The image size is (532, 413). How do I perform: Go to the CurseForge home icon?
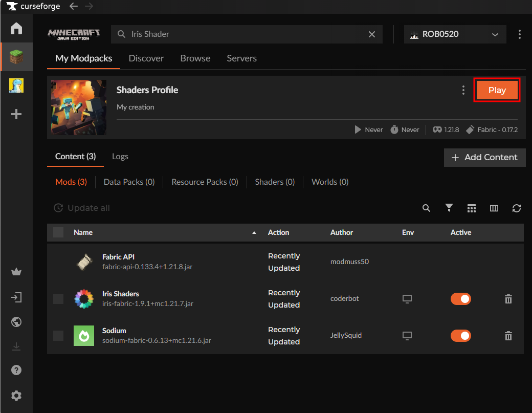(x=16, y=29)
